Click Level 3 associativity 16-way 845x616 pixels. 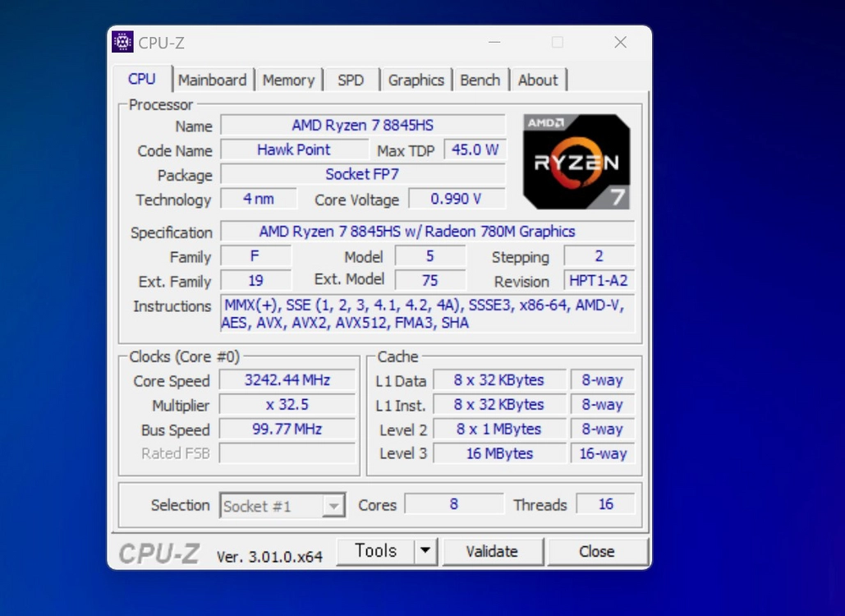tap(603, 453)
